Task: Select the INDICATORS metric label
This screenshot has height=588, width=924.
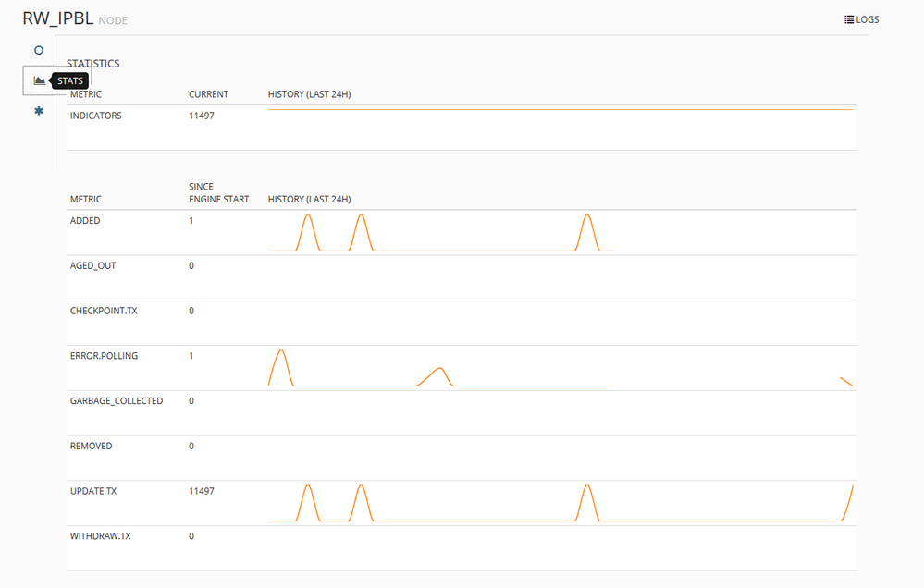Action: tap(95, 116)
